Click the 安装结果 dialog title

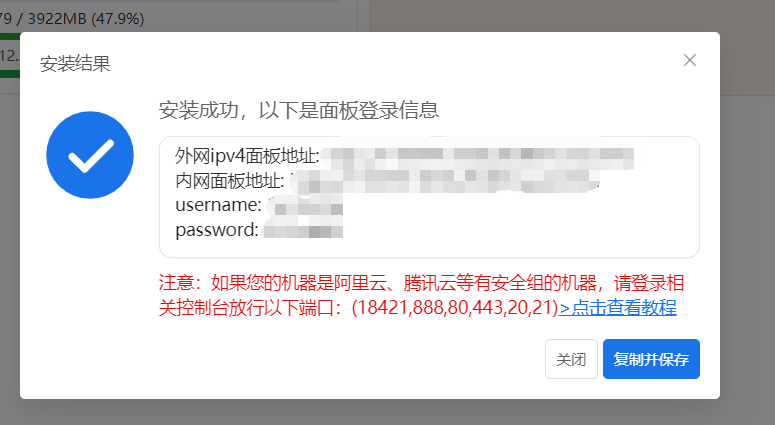[75, 64]
